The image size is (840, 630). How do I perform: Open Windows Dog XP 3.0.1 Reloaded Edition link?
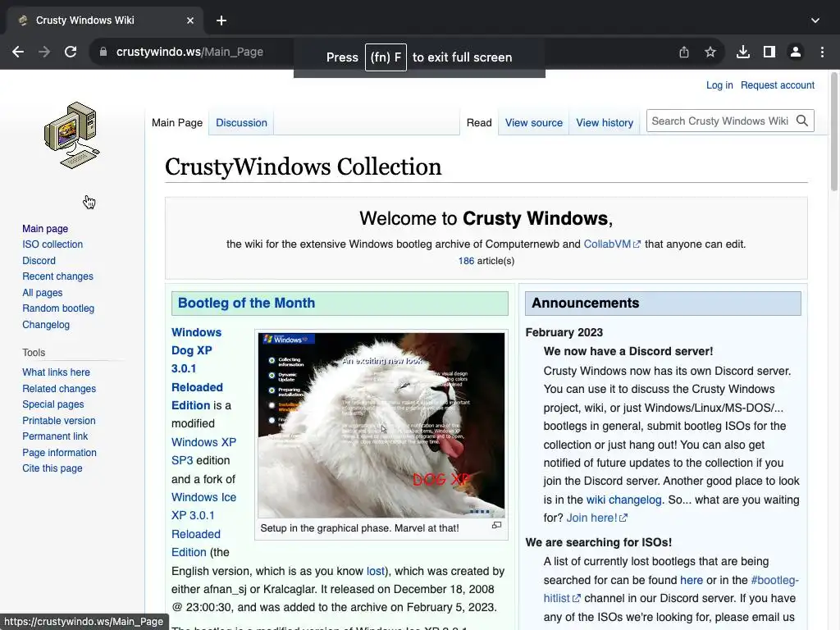tap(197, 368)
